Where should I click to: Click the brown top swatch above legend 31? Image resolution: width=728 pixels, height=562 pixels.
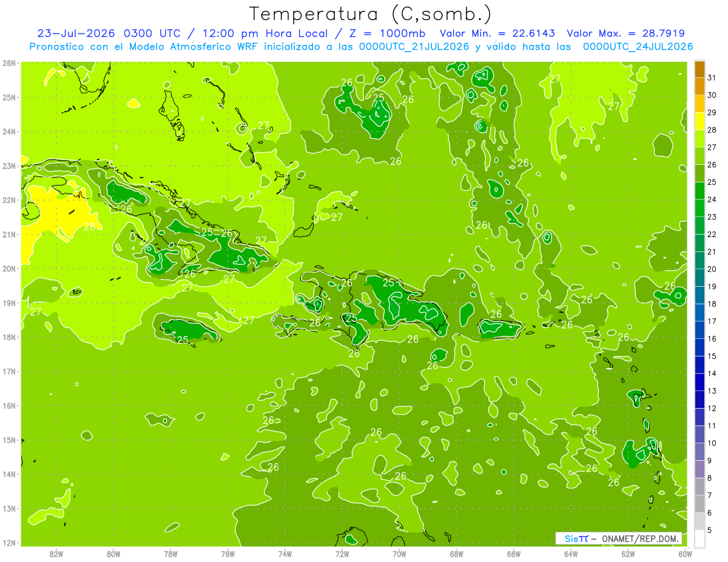(x=699, y=69)
